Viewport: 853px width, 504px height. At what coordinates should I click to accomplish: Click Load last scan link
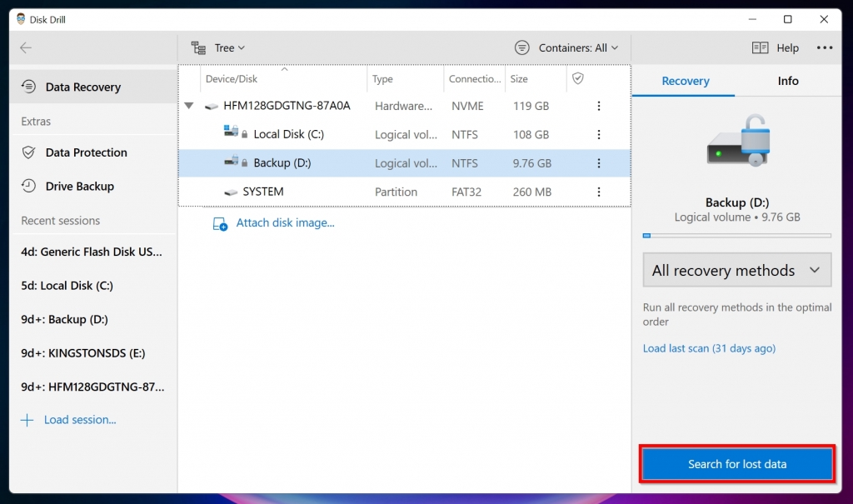(x=709, y=348)
